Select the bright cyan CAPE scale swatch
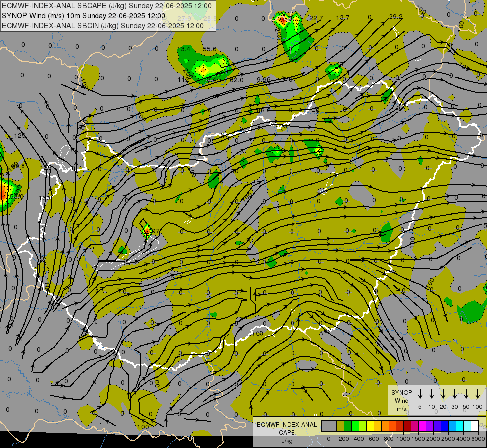 tap(459, 426)
